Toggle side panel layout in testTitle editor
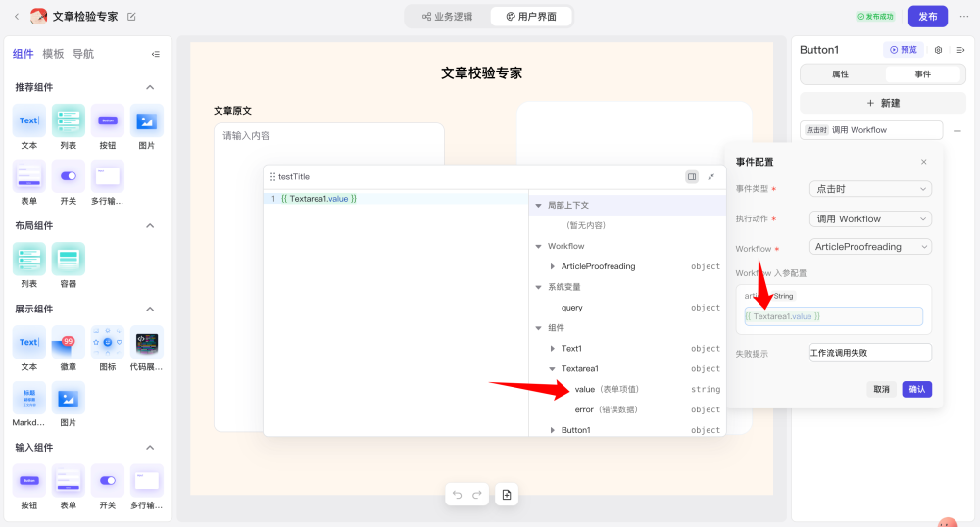980x527 pixels. click(692, 176)
